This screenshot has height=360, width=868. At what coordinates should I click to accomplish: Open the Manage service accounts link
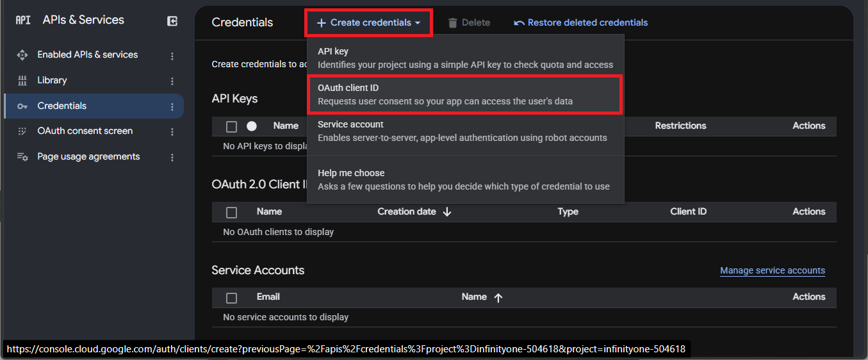773,270
